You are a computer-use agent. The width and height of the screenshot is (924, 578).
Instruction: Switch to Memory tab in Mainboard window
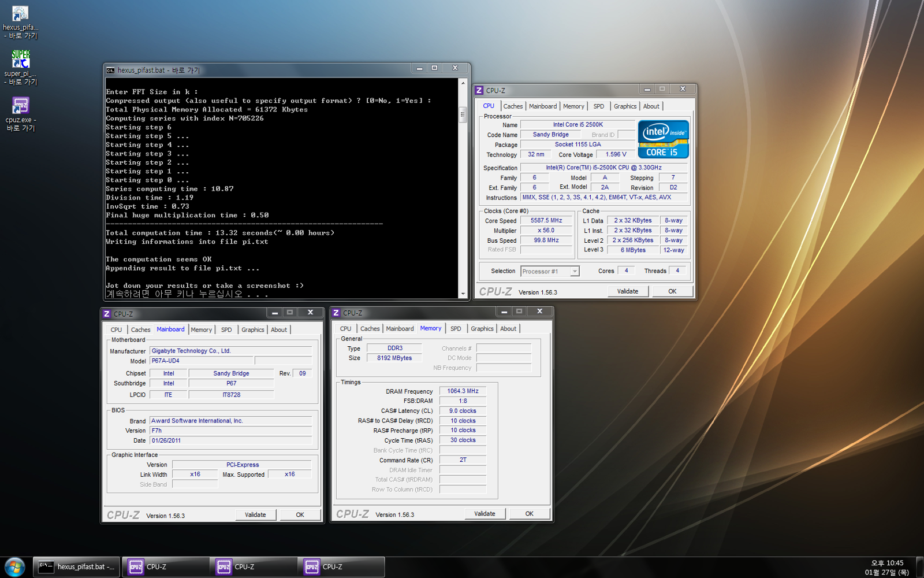point(201,330)
